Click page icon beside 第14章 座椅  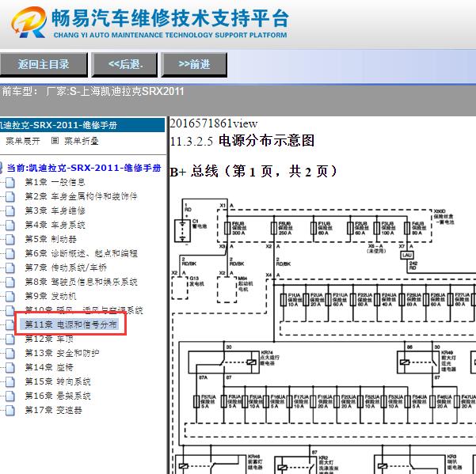[10, 368]
